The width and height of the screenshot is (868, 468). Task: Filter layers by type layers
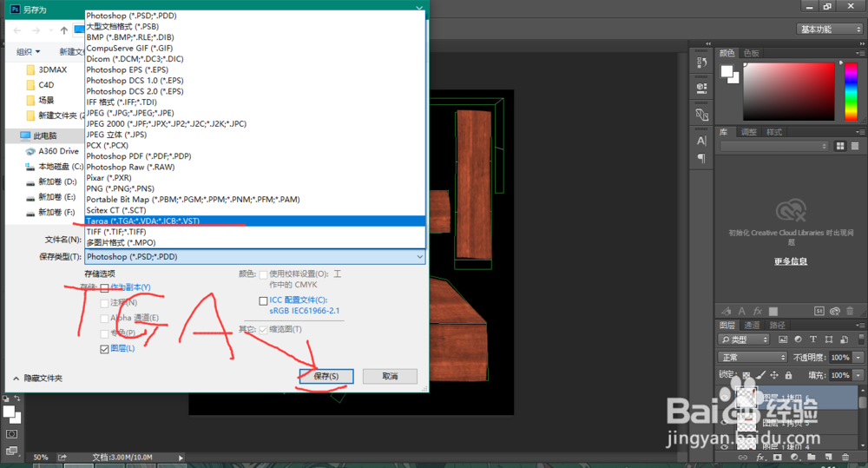coord(813,339)
